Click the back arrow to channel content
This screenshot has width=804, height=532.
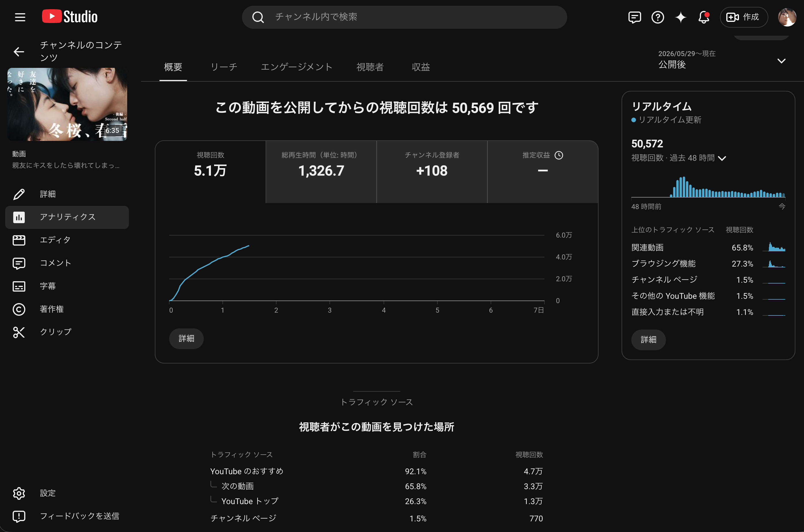pos(19,51)
